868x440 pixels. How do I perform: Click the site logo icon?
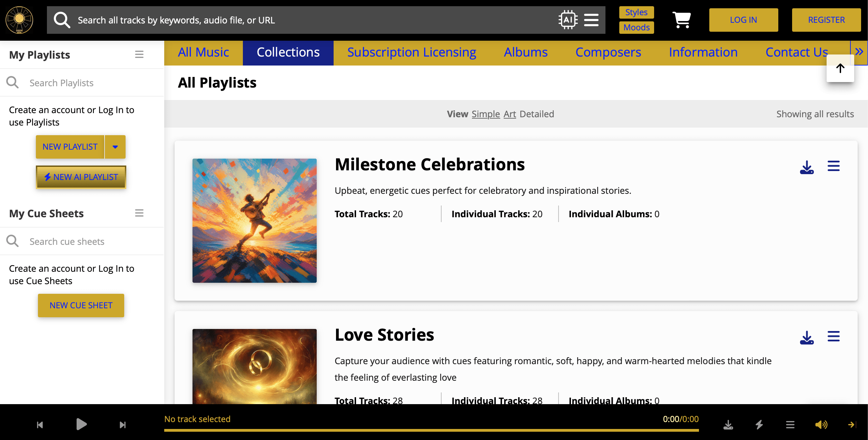[x=19, y=20]
